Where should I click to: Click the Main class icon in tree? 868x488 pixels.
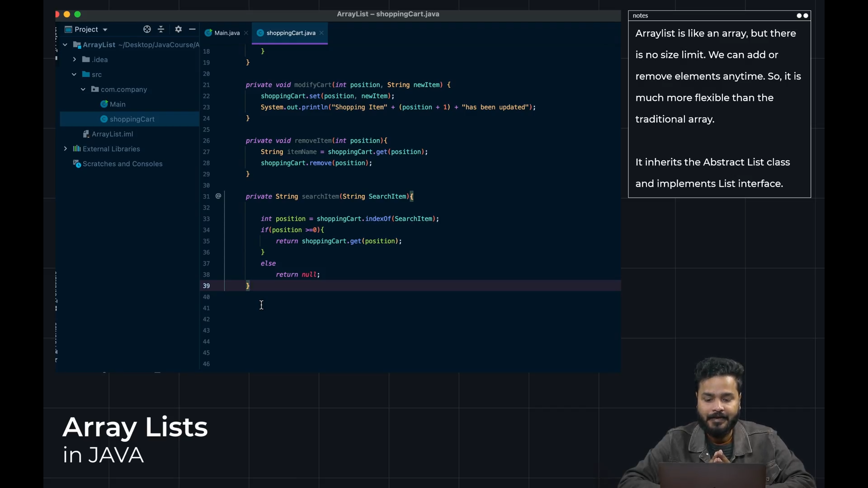[104, 104]
